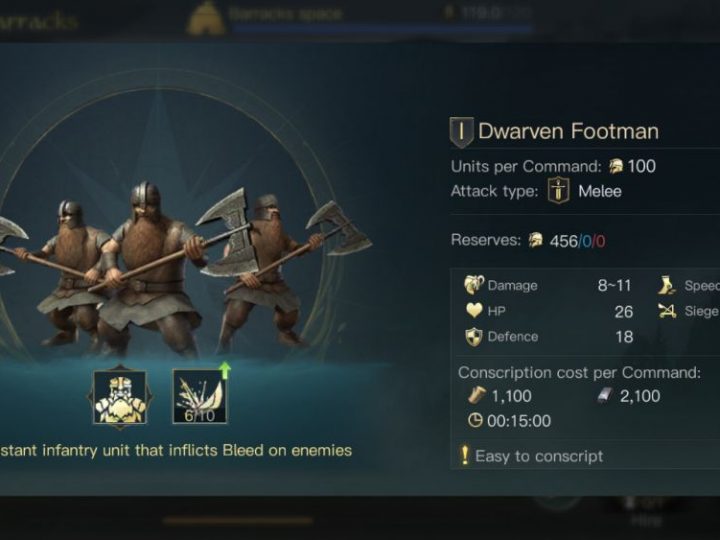Click the Defence shield icon
The width and height of the screenshot is (720, 540).
[x=474, y=337]
